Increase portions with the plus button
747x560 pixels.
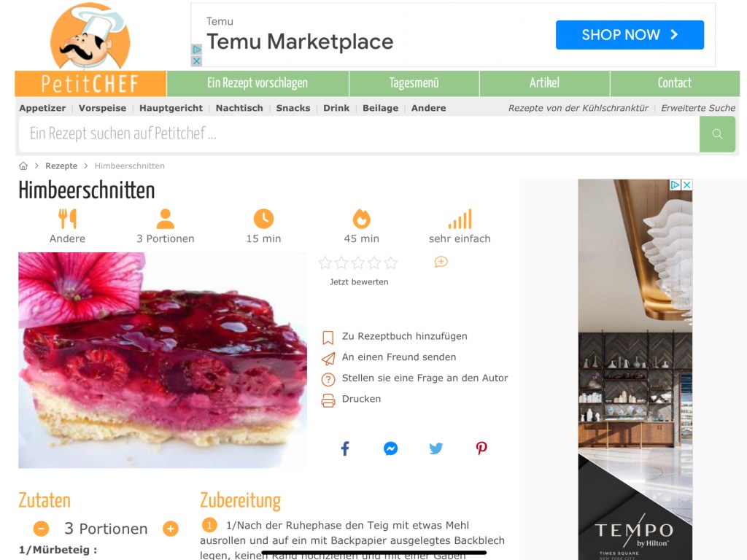[171, 529]
